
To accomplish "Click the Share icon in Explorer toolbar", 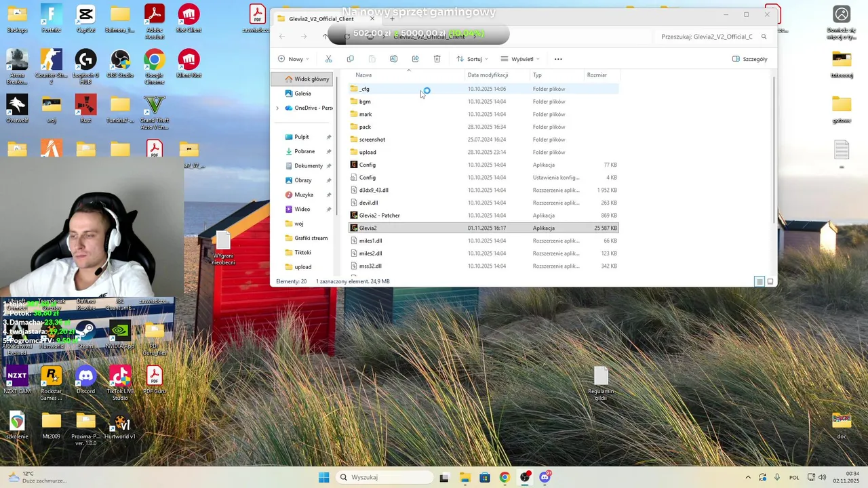I will click(415, 59).
